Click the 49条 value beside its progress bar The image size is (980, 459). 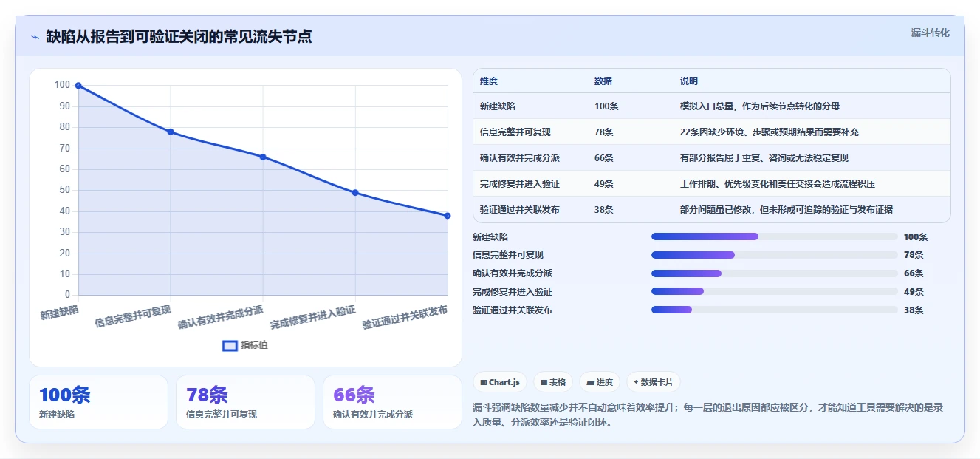point(914,292)
